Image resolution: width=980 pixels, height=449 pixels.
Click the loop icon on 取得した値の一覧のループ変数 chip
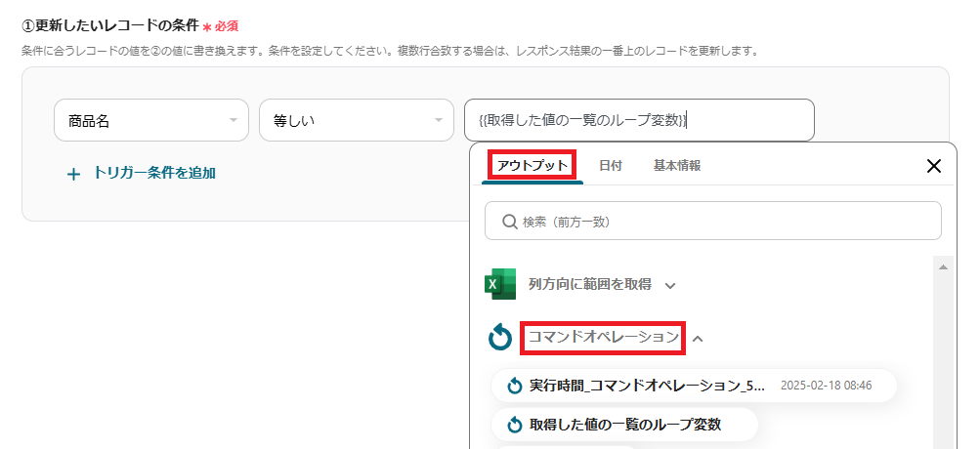[514, 426]
